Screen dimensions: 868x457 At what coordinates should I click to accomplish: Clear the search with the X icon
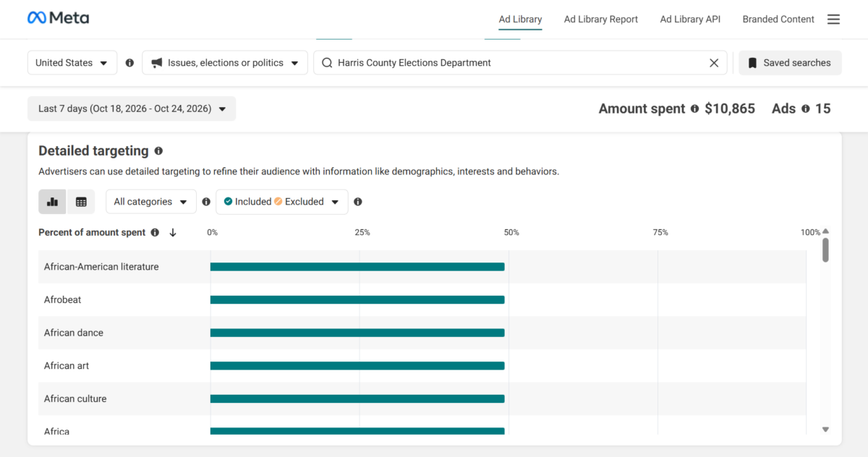pos(714,63)
